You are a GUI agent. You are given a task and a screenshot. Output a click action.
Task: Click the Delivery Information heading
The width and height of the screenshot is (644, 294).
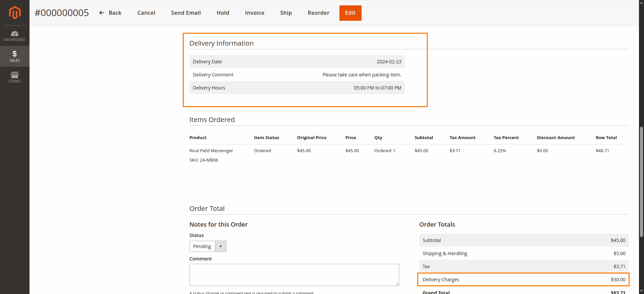[x=221, y=43]
